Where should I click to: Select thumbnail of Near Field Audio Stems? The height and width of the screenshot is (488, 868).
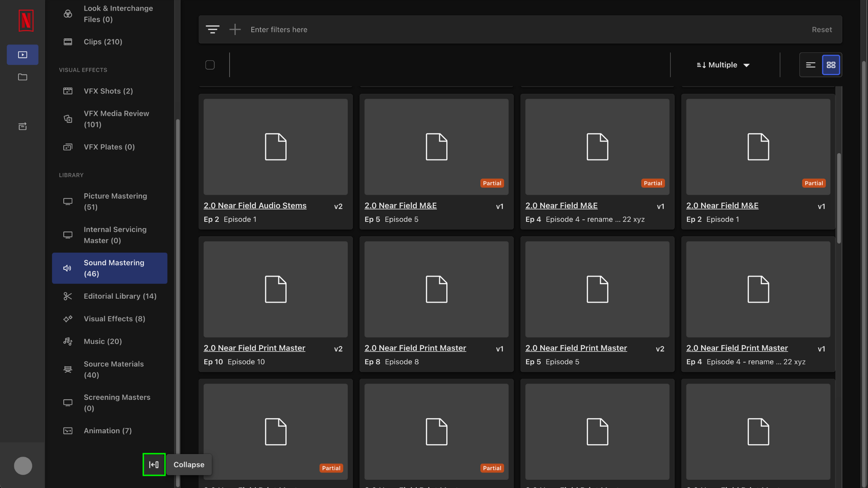(275, 147)
